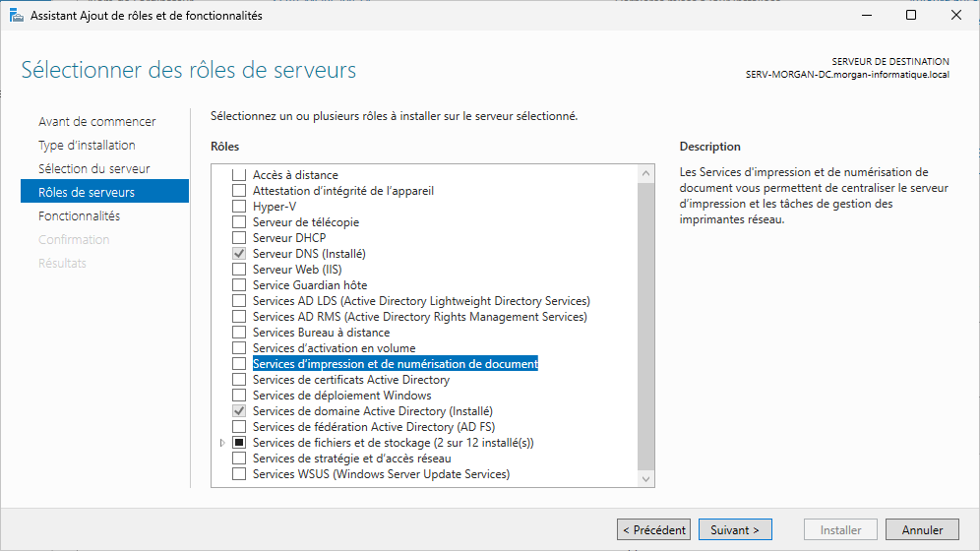Enable the Serveur DHCP role checkbox
This screenshot has height=551, width=980.
[238, 238]
